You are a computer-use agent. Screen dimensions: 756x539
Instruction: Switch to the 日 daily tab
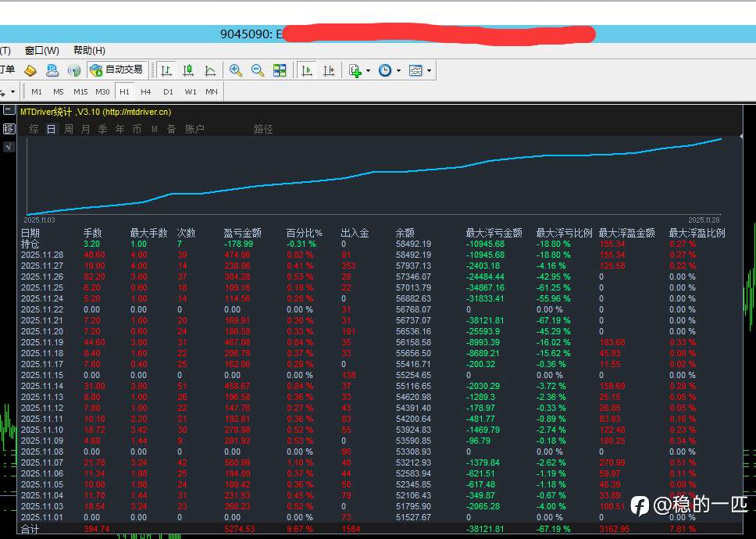pos(51,129)
